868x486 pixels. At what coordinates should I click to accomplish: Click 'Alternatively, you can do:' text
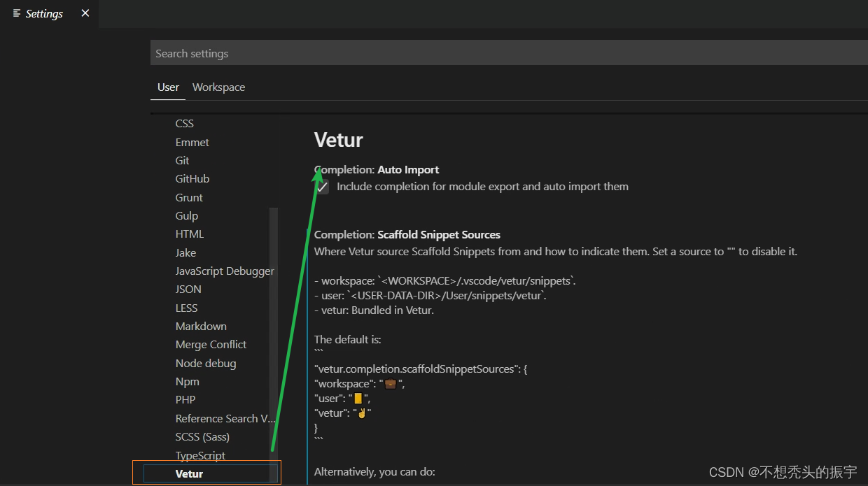374,471
